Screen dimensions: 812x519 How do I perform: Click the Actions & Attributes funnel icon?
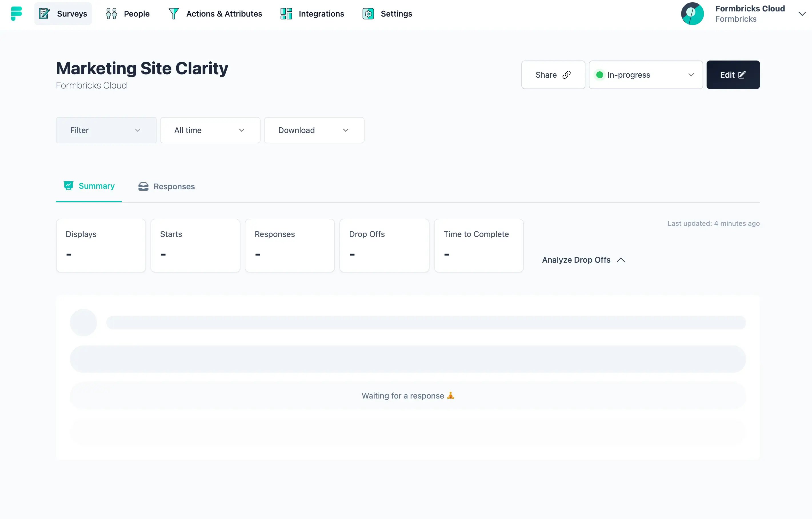click(x=173, y=13)
